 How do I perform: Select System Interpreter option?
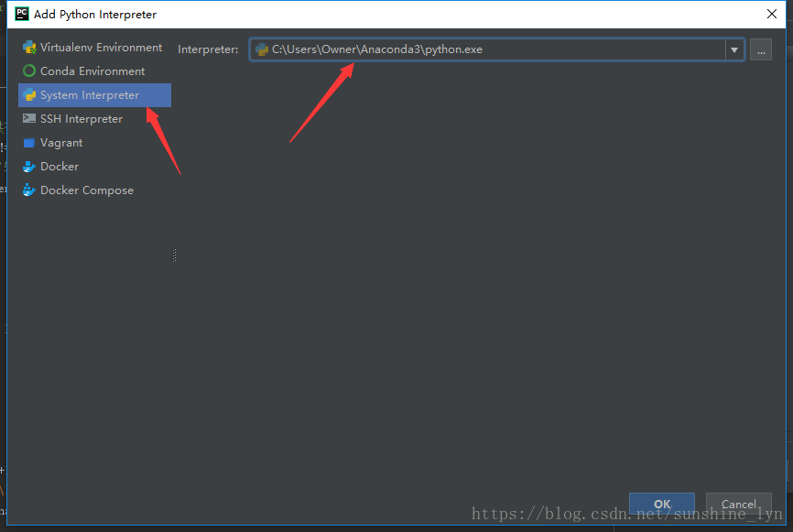tap(94, 95)
